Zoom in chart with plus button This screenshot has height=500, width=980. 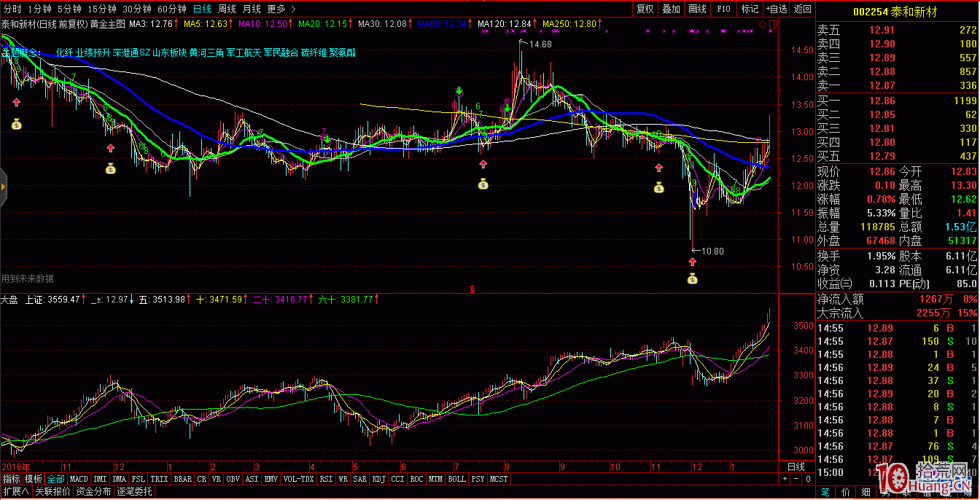[x=785, y=479]
